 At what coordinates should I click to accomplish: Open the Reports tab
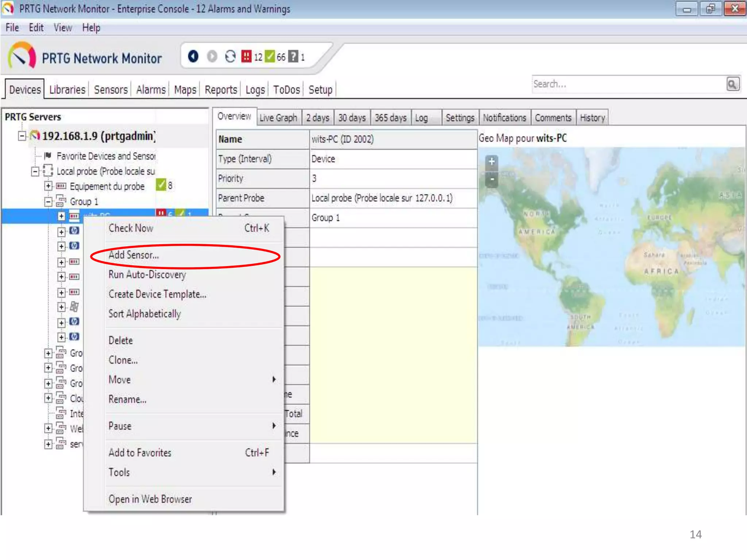pyautogui.click(x=221, y=89)
